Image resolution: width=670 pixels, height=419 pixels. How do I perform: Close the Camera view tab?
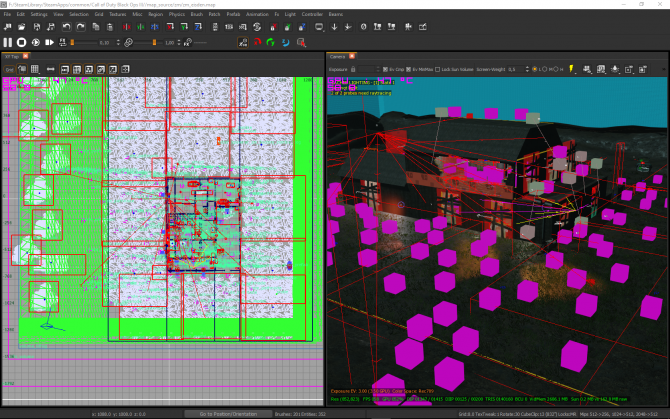[352, 56]
